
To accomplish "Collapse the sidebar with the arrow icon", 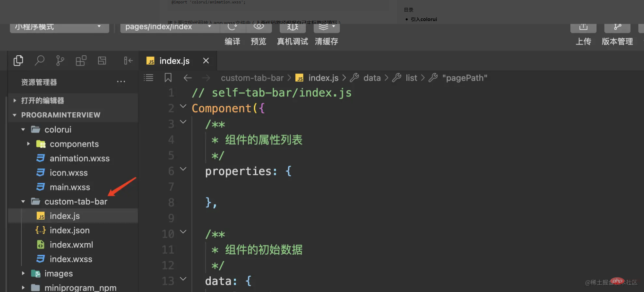I will pos(128,61).
